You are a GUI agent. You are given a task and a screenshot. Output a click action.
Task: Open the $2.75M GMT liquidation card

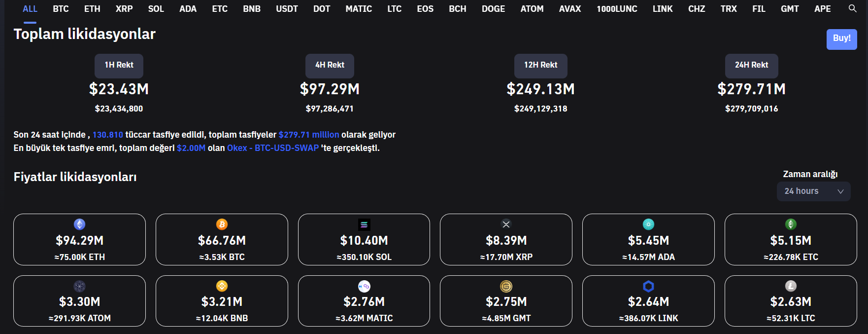click(x=506, y=301)
